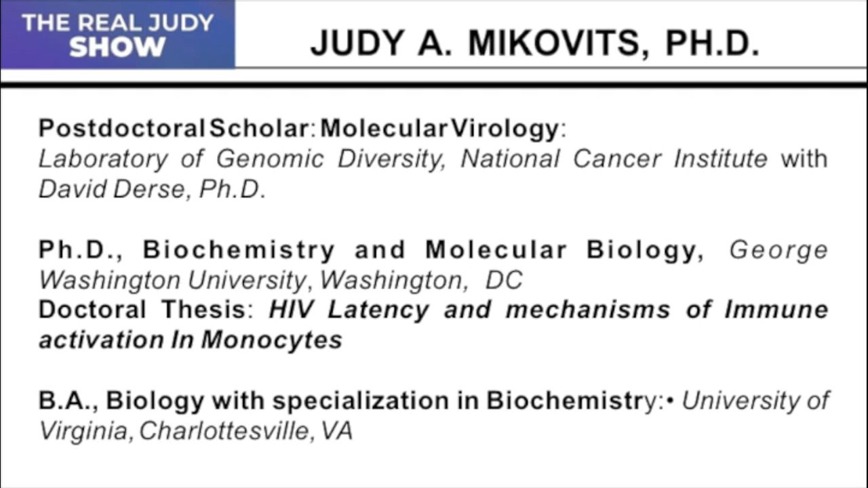
Task: Click the University of text in italics
Action: tap(755, 401)
